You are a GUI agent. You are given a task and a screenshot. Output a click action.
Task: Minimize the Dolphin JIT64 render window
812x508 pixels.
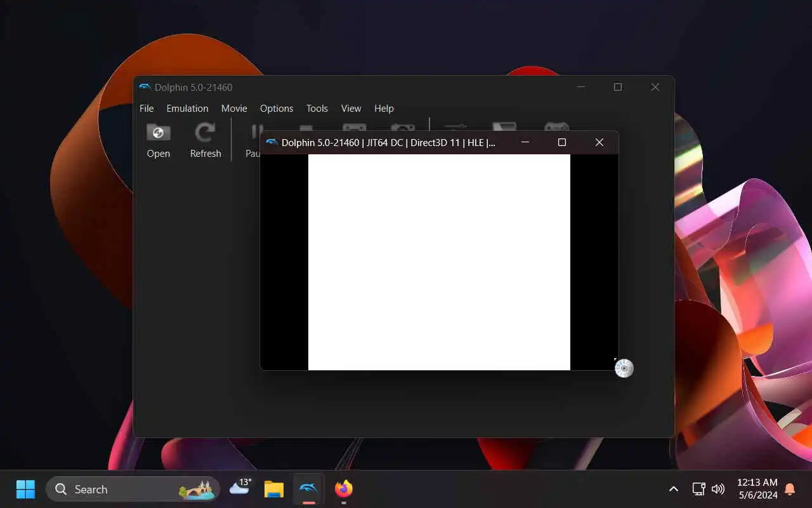coord(525,142)
